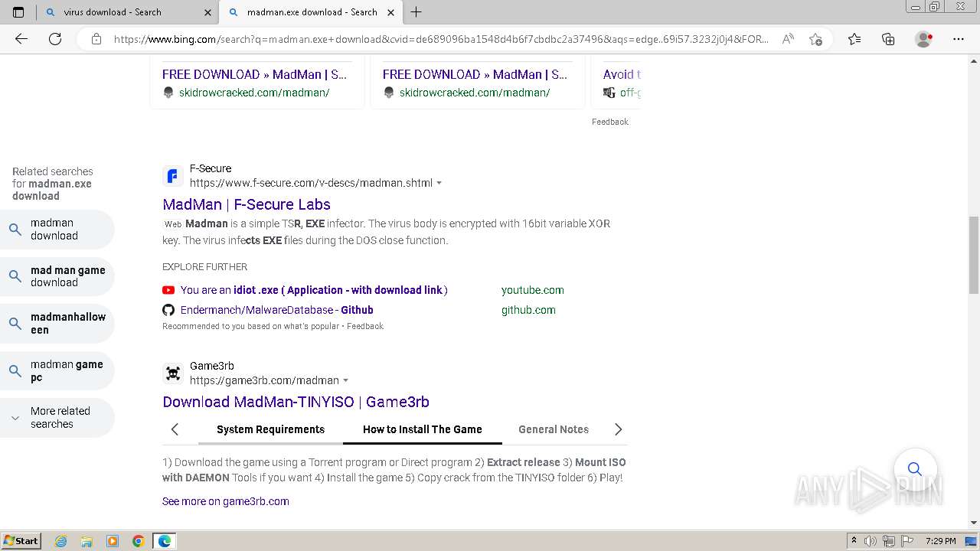
Task: Open the profile avatar menu
Action: pos(923,39)
